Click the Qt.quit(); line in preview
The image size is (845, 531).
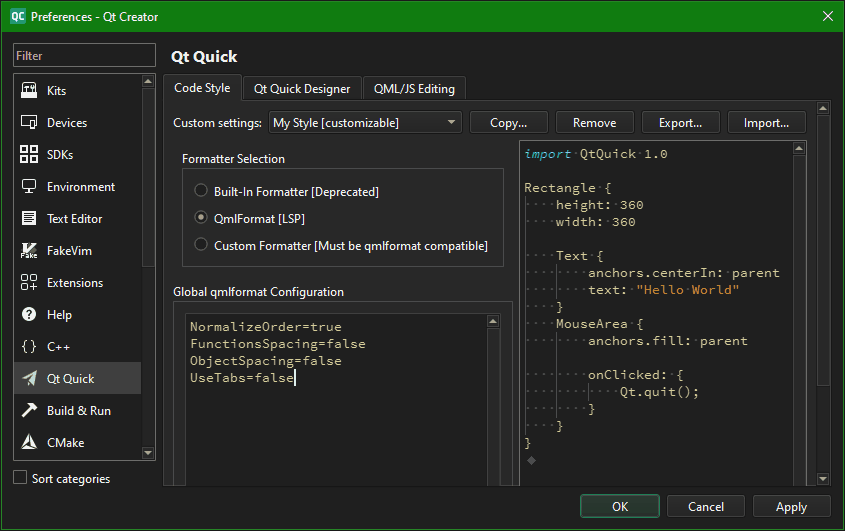(659, 391)
